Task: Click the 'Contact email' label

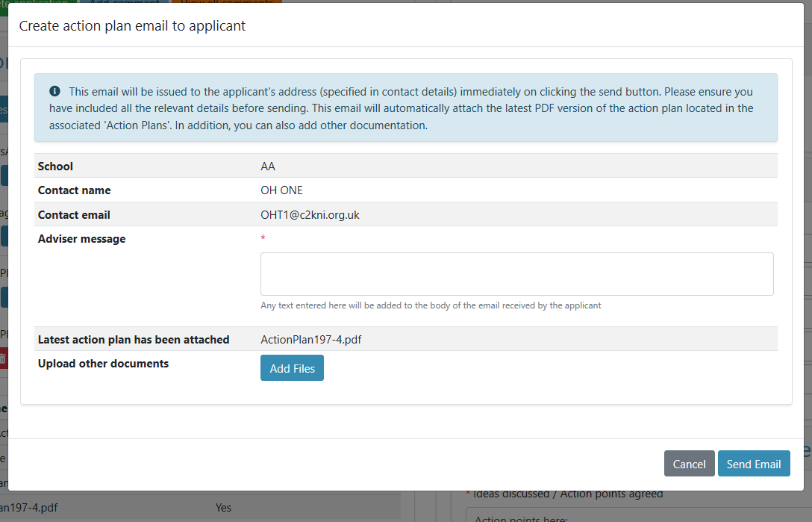Action: (x=74, y=214)
